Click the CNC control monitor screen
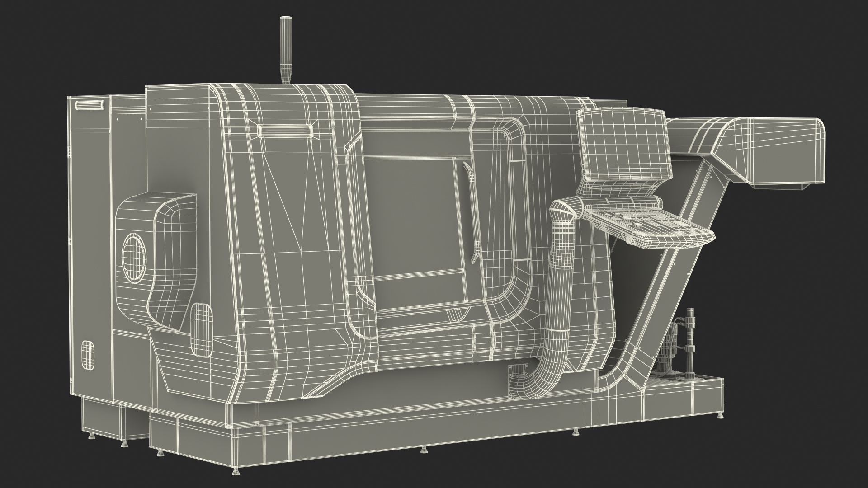This screenshot has width=868, height=488. coord(624,145)
